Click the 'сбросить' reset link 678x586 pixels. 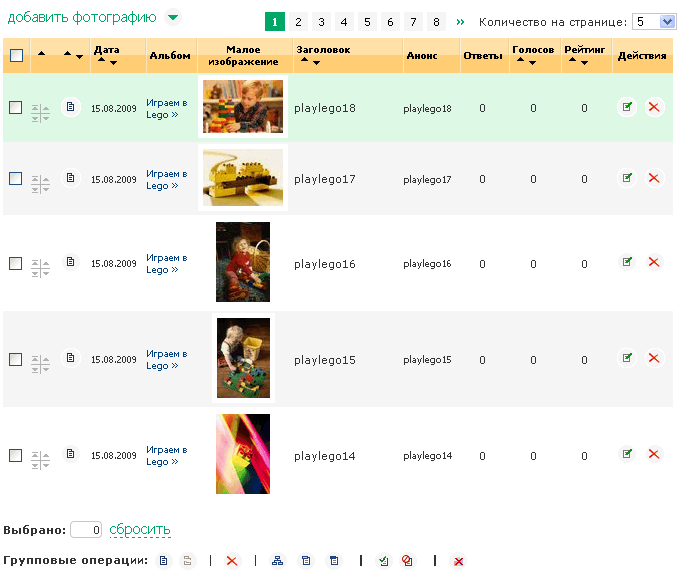pos(140,529)
